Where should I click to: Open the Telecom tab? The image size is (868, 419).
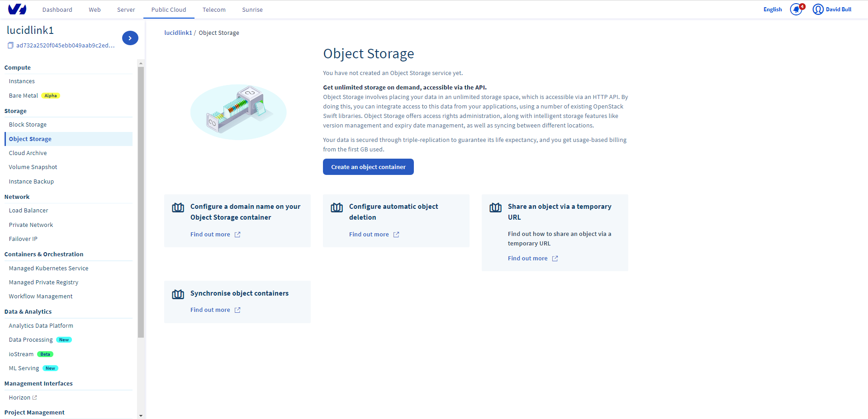pyautogui.click(x=214, y=9)
